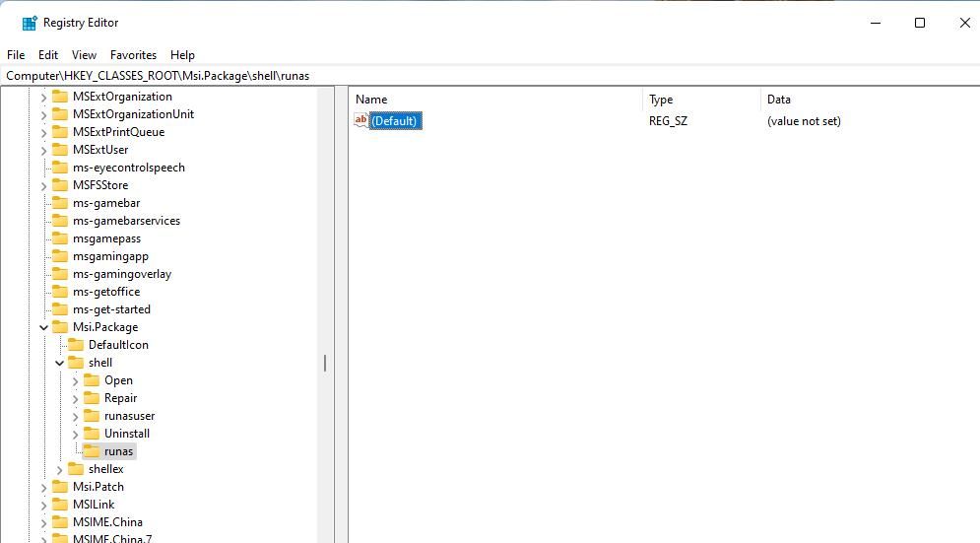Click the tree pane vertical scrollbar thumb
This screenshot has height=543, width=980.
325,363
